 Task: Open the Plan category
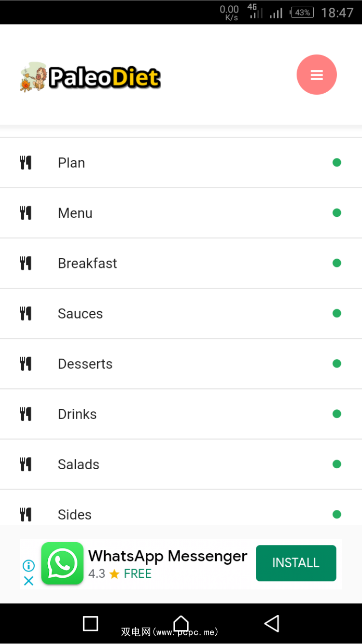click(71, 163)
